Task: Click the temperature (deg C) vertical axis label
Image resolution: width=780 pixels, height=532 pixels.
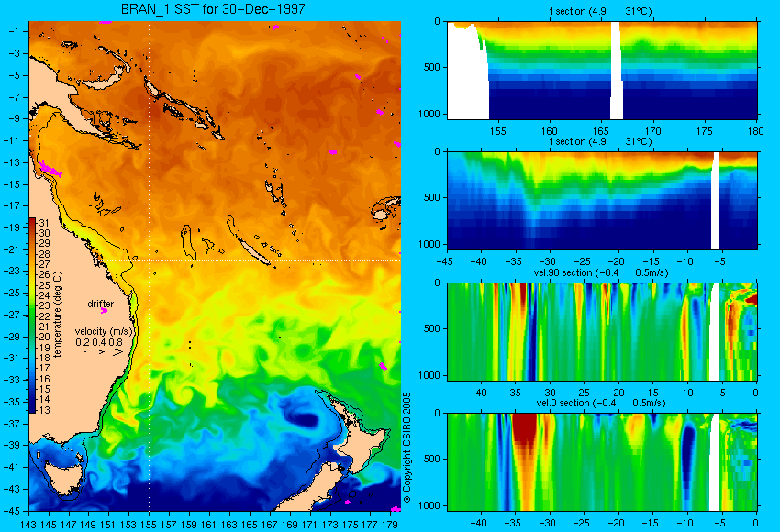Action: 57,315
